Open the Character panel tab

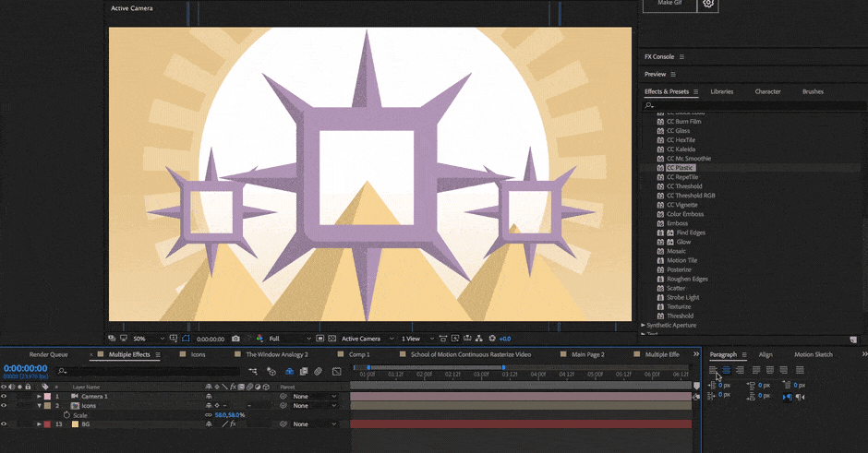[x=767, y=92]
